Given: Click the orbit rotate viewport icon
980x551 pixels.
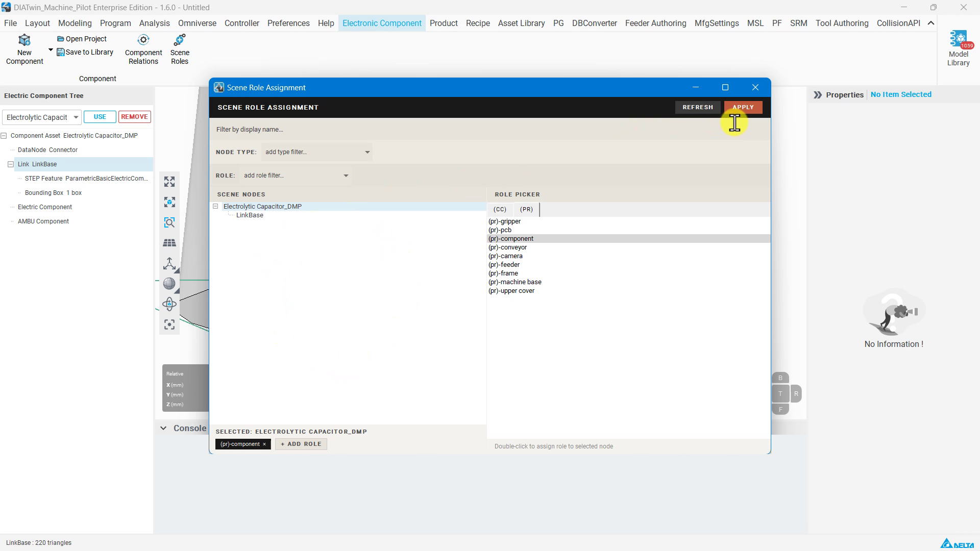Looking at the screenshot, I should coord(169,304).
